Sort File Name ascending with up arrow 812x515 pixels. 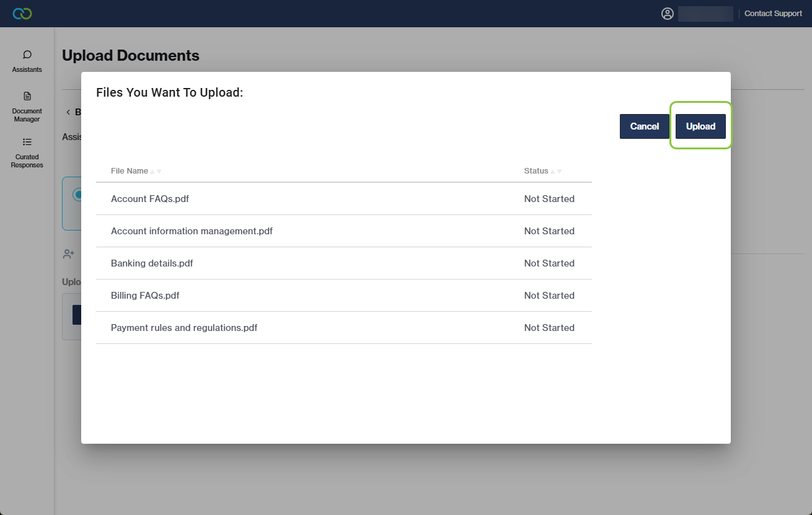pos(152,172)
